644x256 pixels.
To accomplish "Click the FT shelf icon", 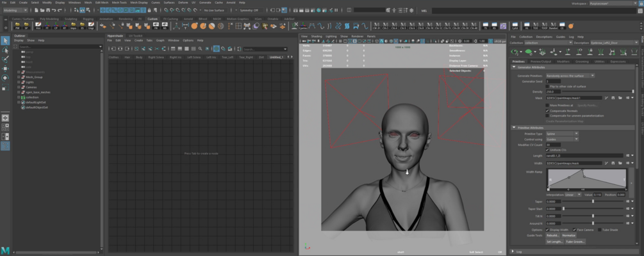I will coord(47,26).
